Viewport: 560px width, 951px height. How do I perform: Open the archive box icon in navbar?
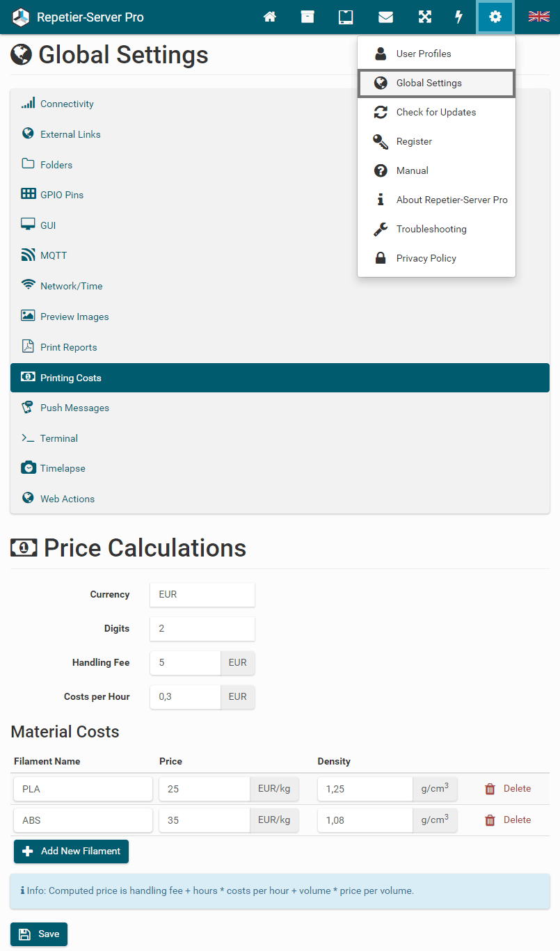coord(307,17)
